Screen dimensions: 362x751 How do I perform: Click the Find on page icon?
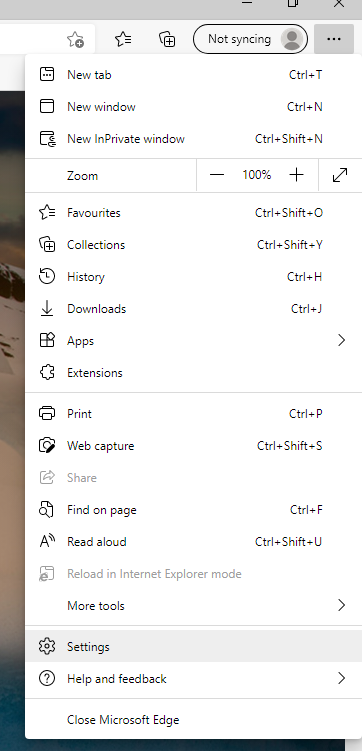[46, 510]
